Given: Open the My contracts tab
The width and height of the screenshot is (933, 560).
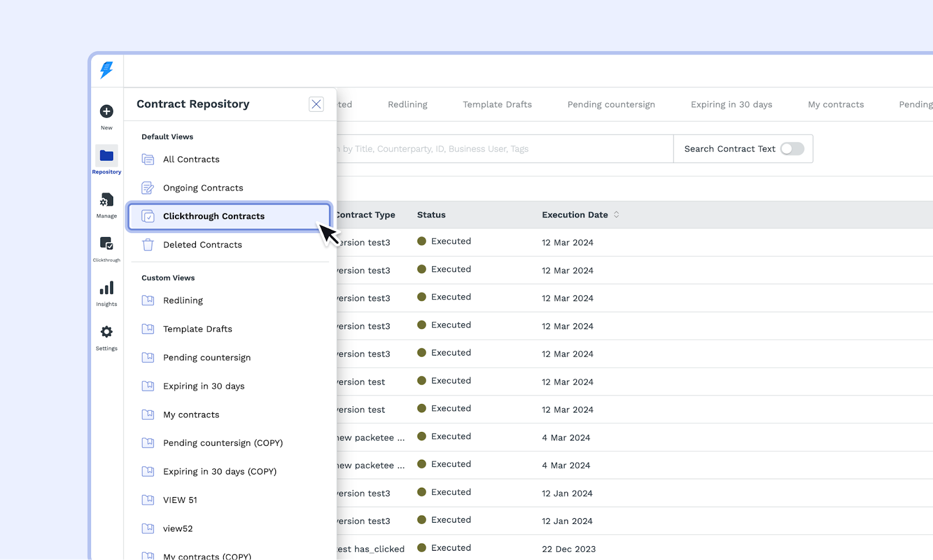Looking at the screenshot, I should 836,105.
